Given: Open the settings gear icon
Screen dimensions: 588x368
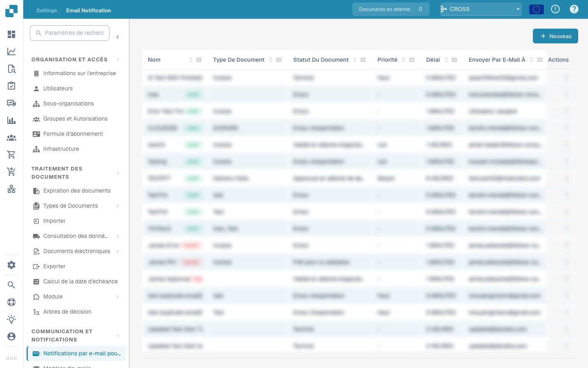Looking at the screenshot, I should click(11, 265).
